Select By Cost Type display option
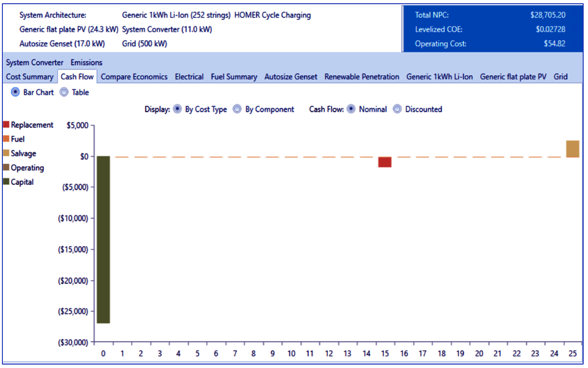Image resolution: width=588 pixels, height=368 pixels. tap(177, 109)
